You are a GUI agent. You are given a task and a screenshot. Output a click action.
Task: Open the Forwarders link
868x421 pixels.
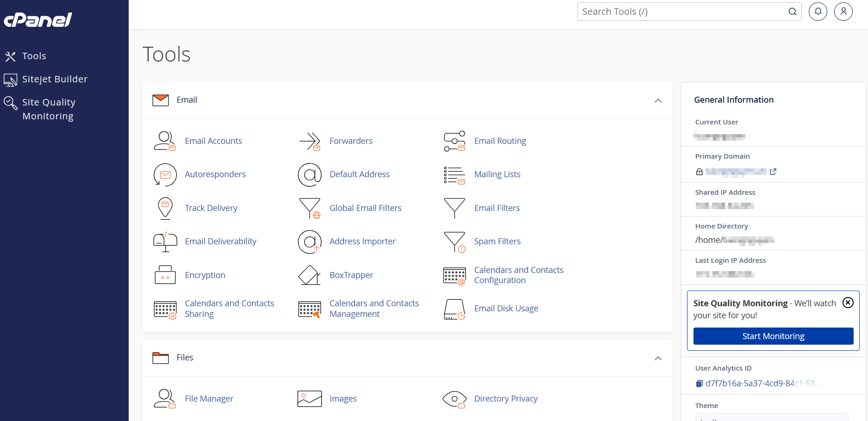[351, 141]
